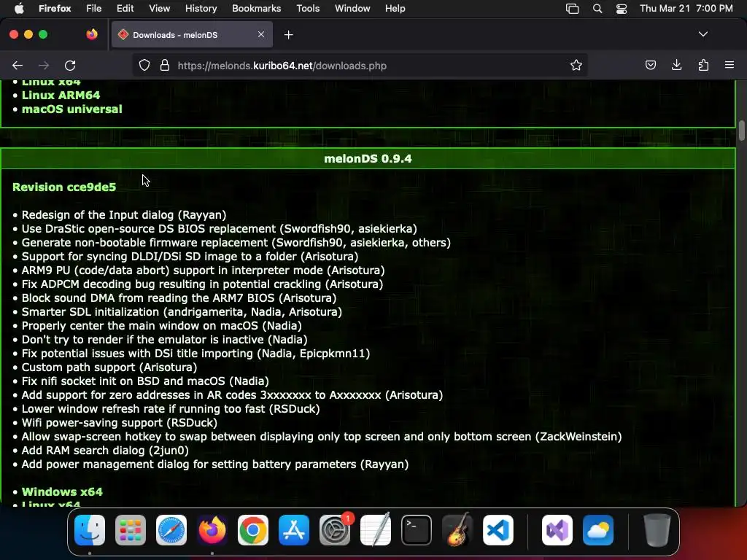The height and width of the screenshot is (560, 747).
Task: Select the Downloads - melonDS tab
Action: tap(192, 35)
